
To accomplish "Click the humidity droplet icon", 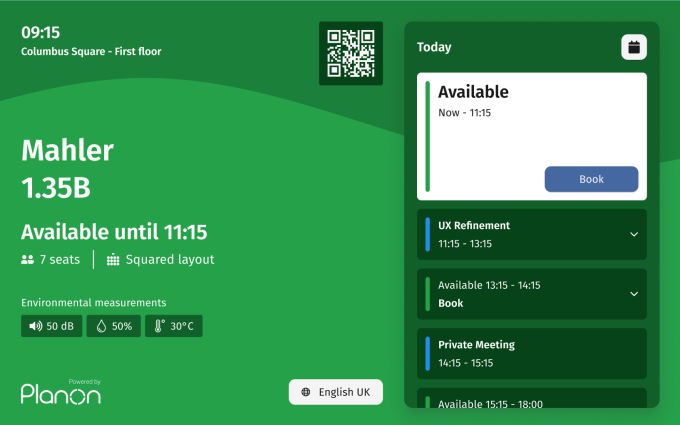I will 101,326.
